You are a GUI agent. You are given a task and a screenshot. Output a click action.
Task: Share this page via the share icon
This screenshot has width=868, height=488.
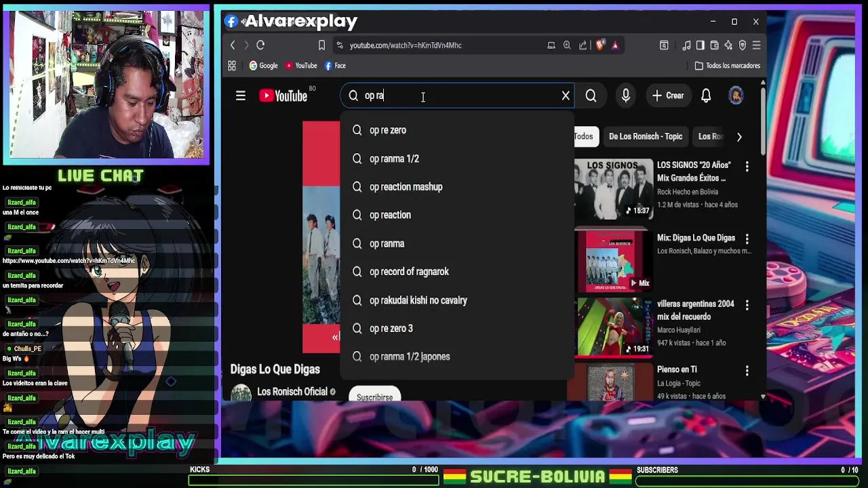click(x=583, y=45)
